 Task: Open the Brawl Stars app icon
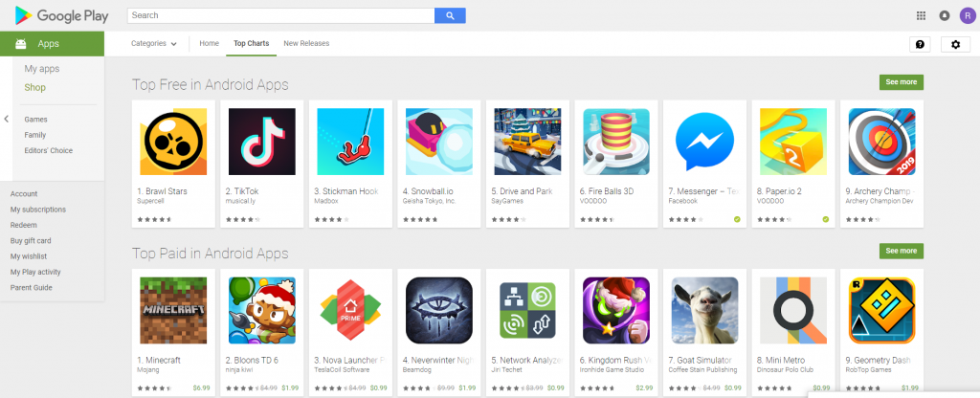pyautogui.click(x=173, y=142)
